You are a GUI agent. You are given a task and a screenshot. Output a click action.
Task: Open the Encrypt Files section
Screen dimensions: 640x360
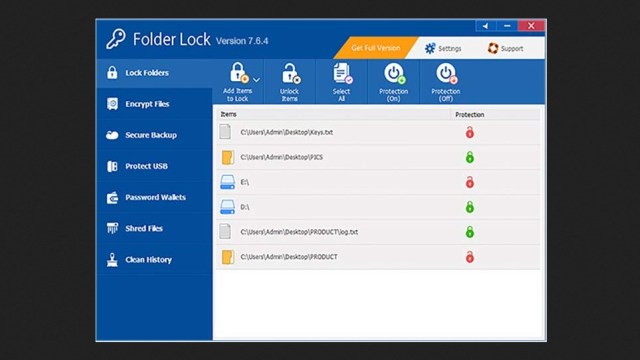(x=155, y=104)
